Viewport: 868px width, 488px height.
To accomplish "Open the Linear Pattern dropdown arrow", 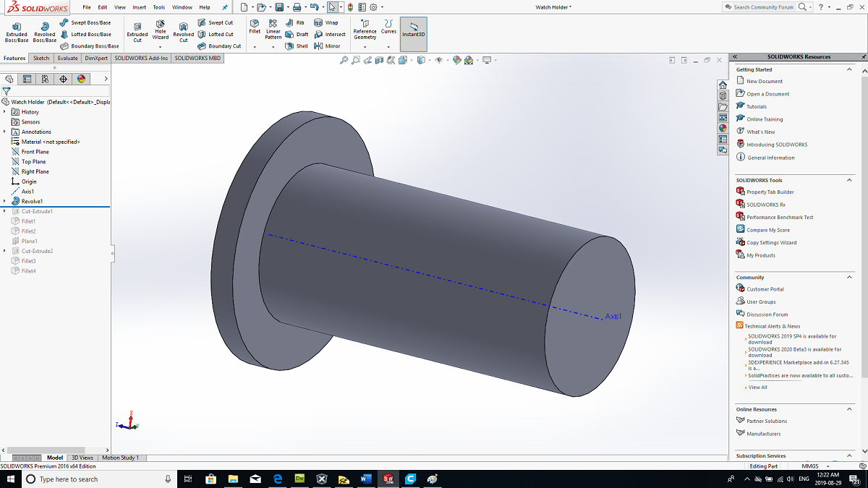I will click(273, 47).
